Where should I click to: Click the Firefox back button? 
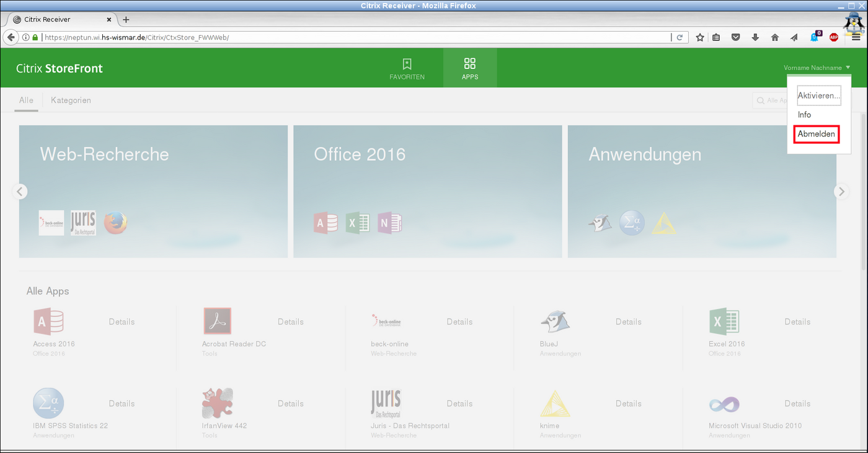(11, 37)
